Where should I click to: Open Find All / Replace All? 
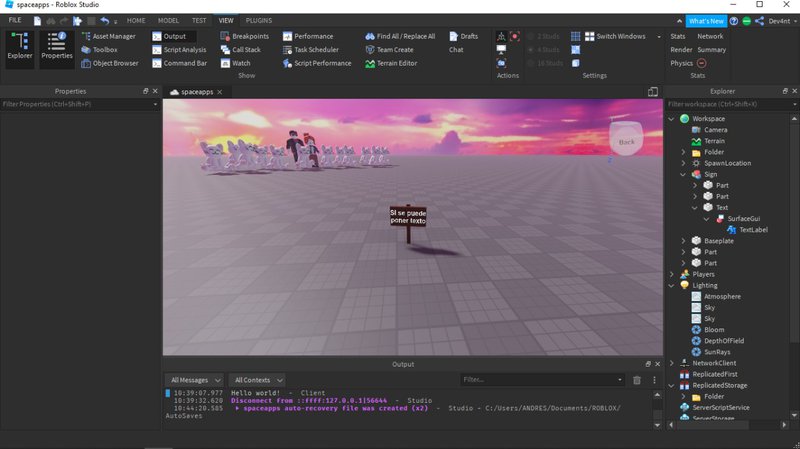400,36
